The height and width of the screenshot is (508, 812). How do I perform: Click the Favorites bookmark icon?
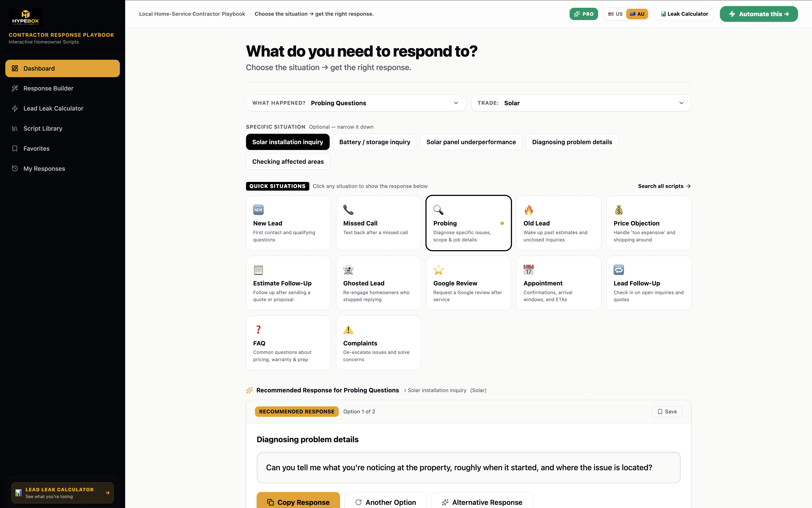tap(15, 149)
